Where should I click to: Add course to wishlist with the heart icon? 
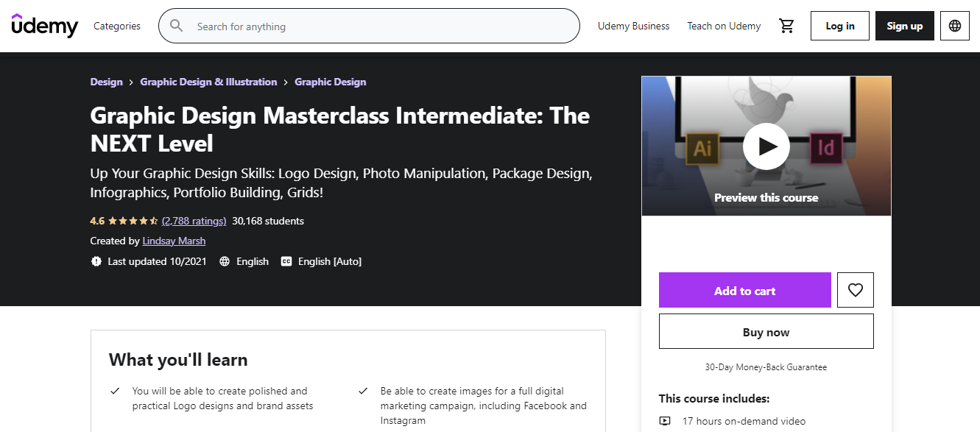pyautogui.click(x=855, y=289)
